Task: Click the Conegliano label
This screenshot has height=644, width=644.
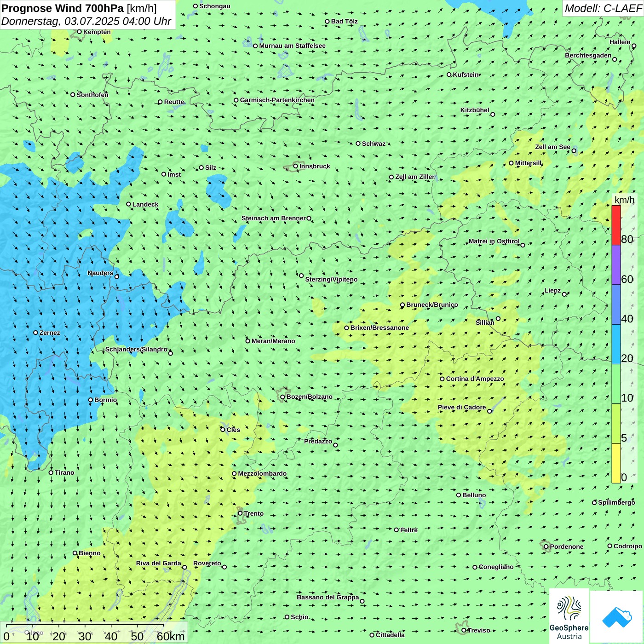Action: click(x=496, y=567)
